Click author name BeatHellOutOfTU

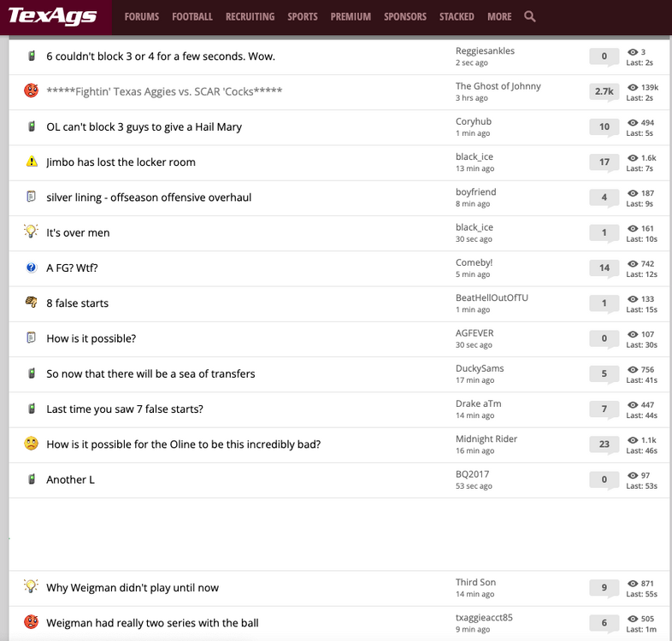pyautogui.click(x=492, y=297)
